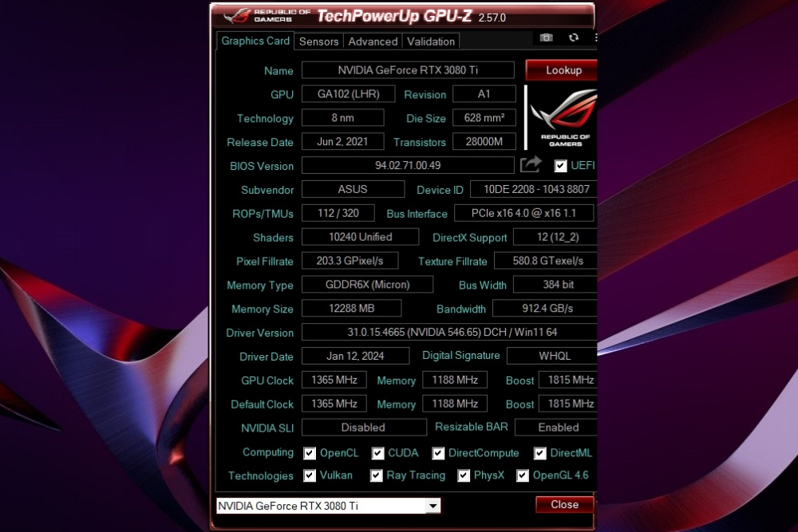The image size is (798, 532).
Task: Toggle the DirectCompute checkbox
Action: (437, 453)
